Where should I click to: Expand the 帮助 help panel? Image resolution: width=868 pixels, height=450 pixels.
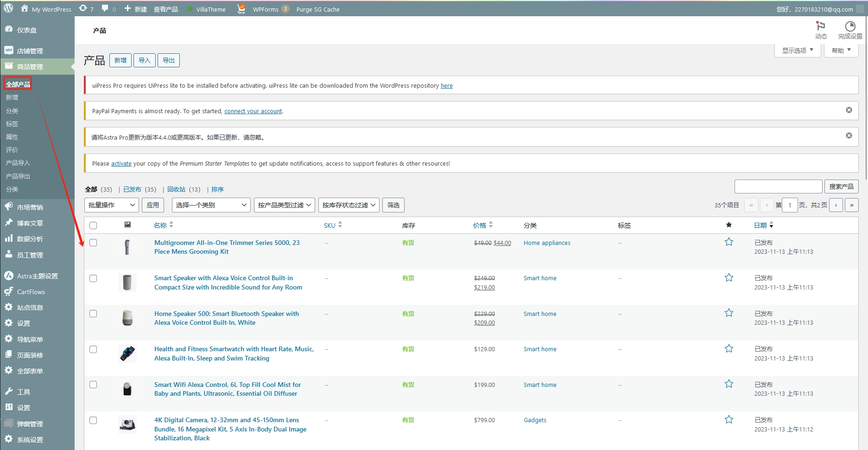click(841, 51)
